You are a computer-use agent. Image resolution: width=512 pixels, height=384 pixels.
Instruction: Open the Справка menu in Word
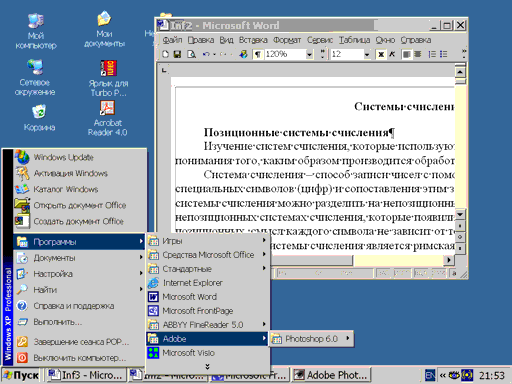coord(416,40)
